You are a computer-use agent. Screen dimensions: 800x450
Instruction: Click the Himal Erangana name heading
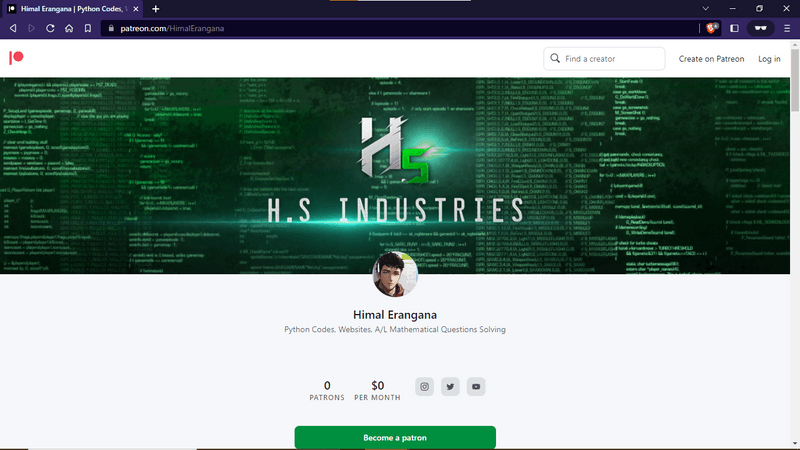pyautogui.click(x=395, y=315)
